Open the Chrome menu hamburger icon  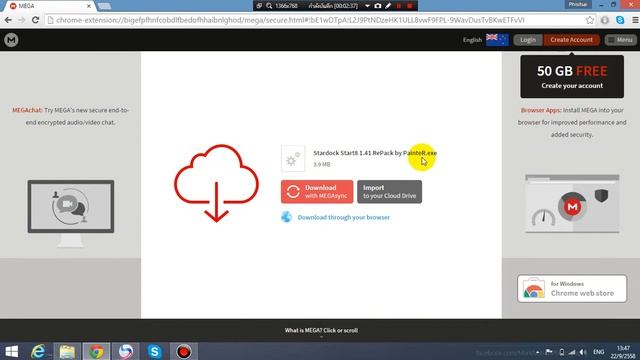click(635, 20)
